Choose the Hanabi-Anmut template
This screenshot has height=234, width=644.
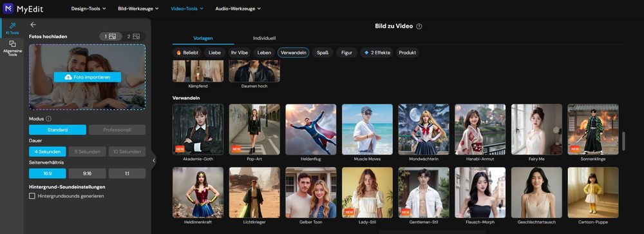coord(480,129)
